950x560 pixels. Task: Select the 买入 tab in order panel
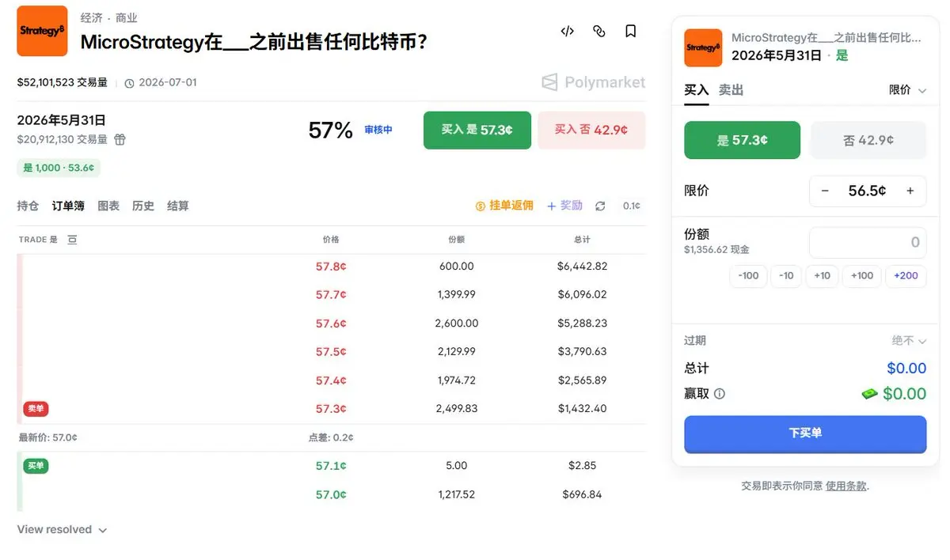[x=697, y=90]
